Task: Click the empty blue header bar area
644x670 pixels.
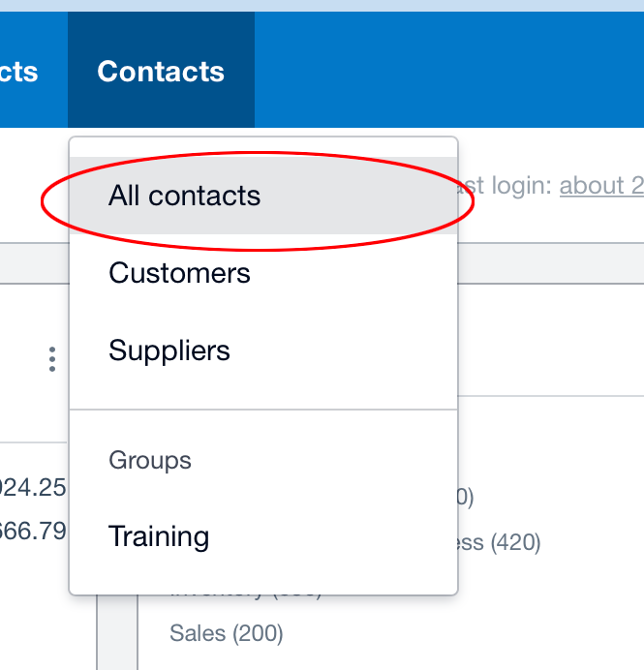Action: (445, 72)
